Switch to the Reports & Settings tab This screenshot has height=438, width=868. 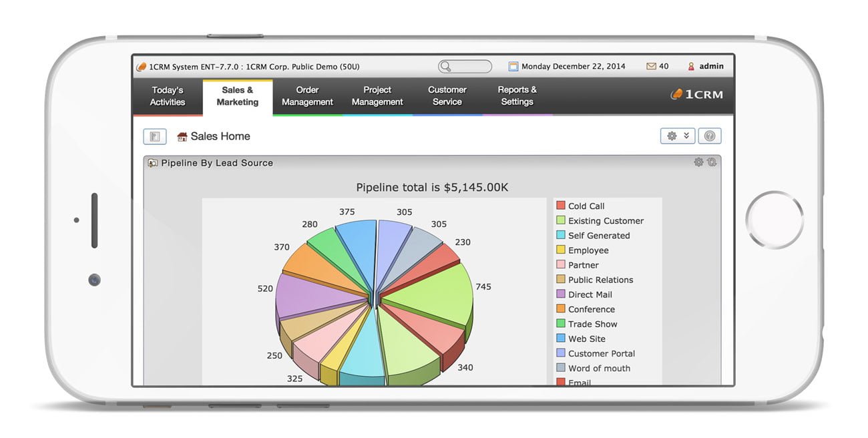click(x=517, y=96)
